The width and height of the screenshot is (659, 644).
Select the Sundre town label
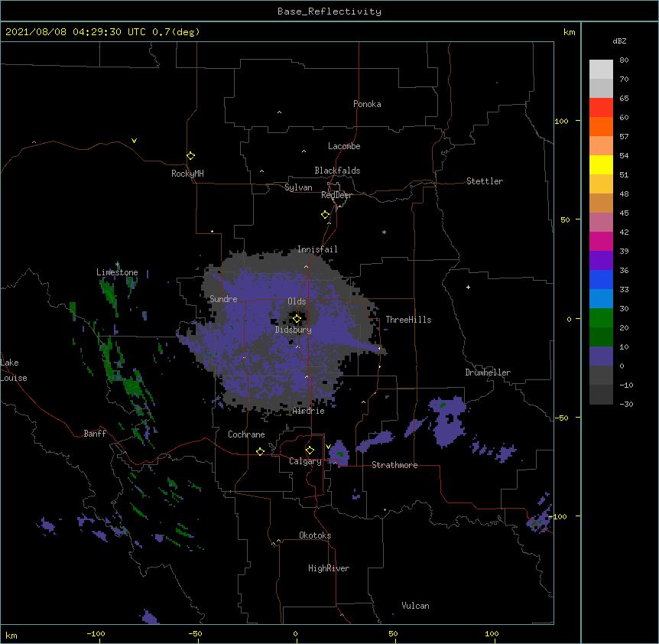[223, 299]
